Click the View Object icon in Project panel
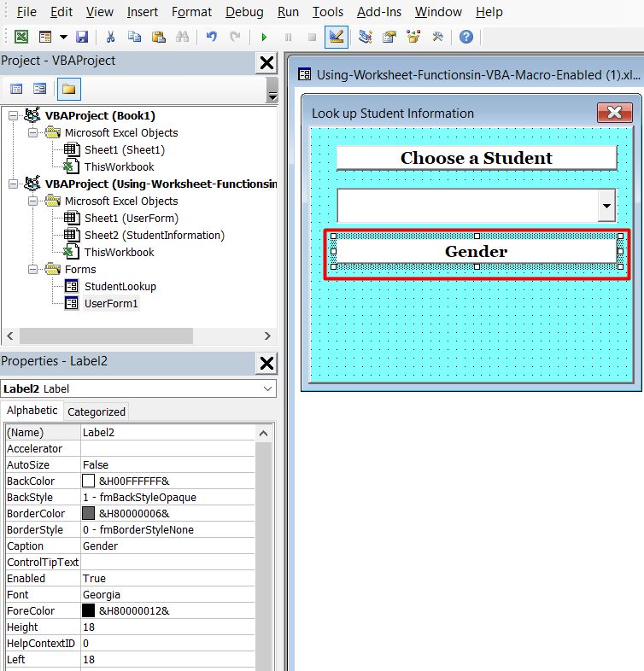This screenshot has width=644, height=671. [x=40, y=89]
